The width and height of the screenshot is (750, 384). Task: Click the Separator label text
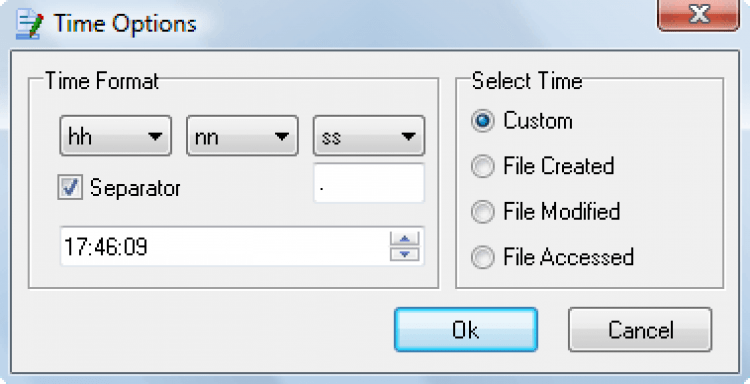pyautogui.click(x=135, y=188)
